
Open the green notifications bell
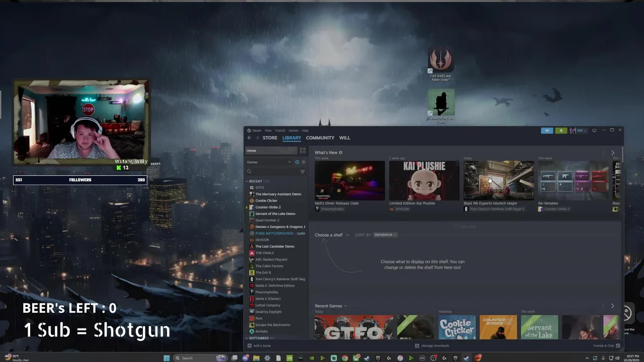[561, 130]
